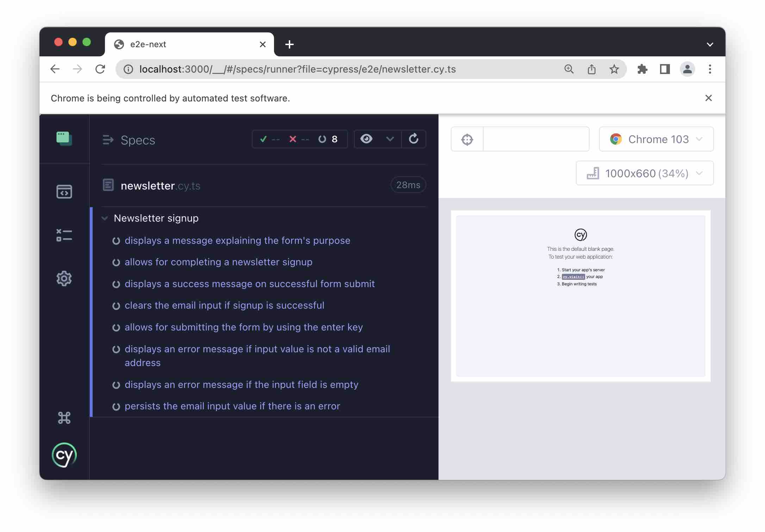
Task: Click the zoom magnifier icon in address bar
Action: [569, 69]
